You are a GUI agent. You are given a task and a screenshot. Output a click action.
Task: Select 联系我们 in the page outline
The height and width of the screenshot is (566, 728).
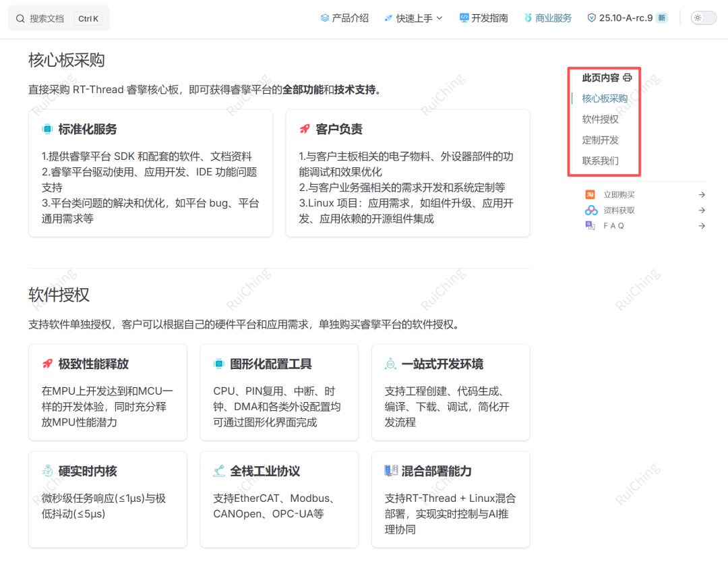pos(601,161)
